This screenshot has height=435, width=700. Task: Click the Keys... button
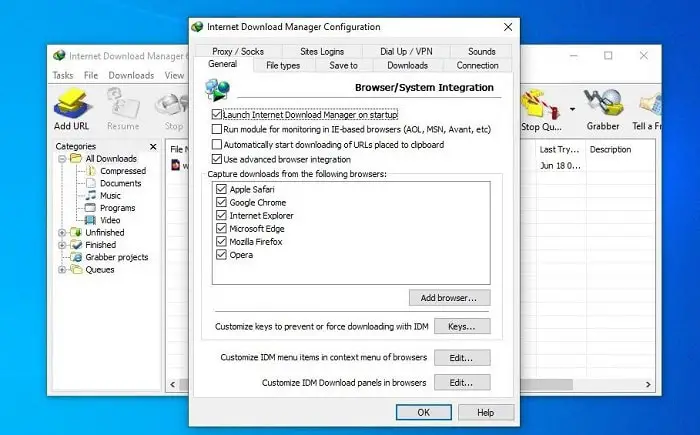click(462, 326)
